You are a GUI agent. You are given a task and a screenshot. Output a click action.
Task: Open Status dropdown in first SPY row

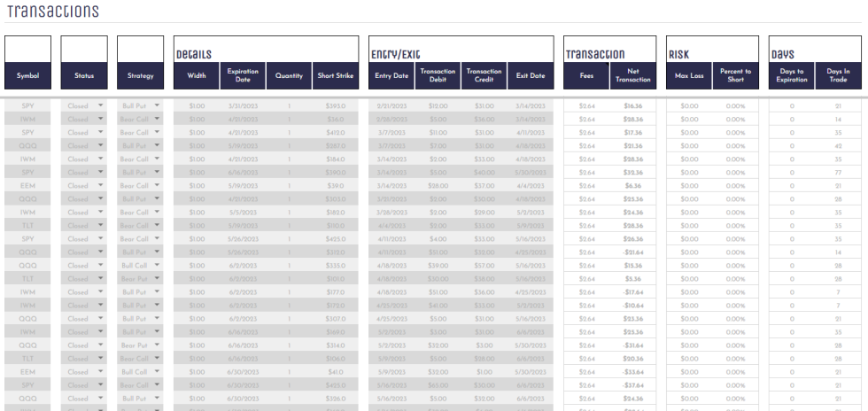tap(101, 105)
